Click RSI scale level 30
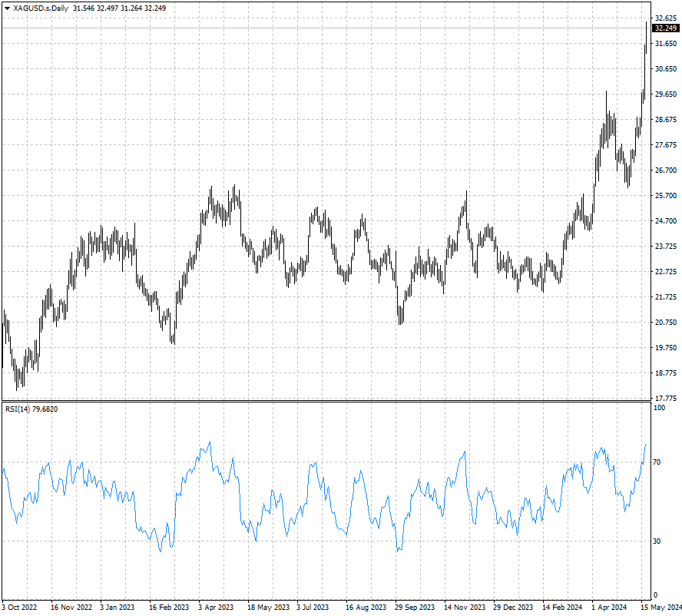 coord(657,541)
